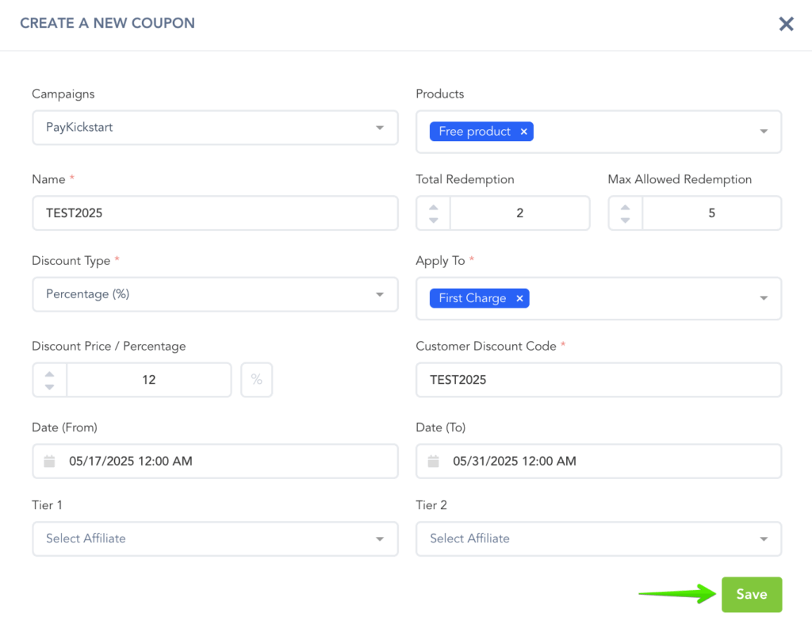The width and height of the screenshot is (812, 644).
Task: Focus the Customer Discount Code field
Action: 599,380
